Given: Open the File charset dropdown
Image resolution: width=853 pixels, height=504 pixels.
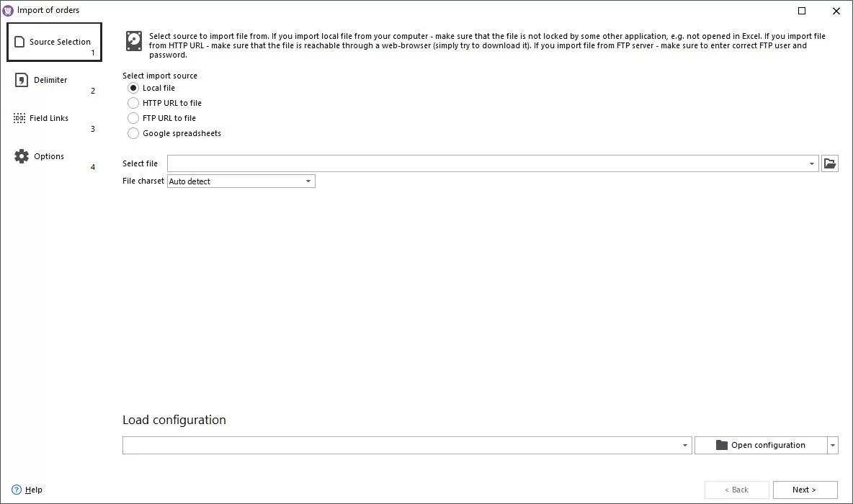Looking at the screenshot, I should tap(308, 181).
